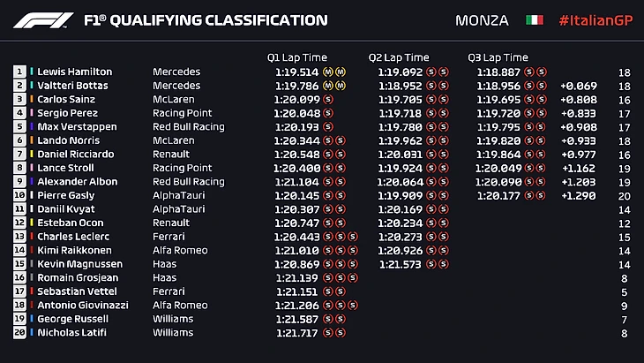Viewport: 644px width, 363px height.
Task: Click the position 1 number badge
Action: [19, 72]
